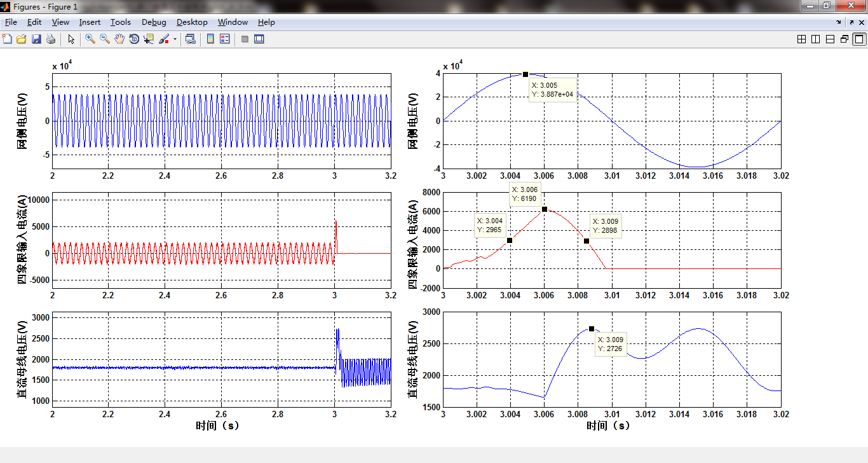The image size is (868, 463).
Task: Open the Window menu
Action: pyautogui.click(x=233, y=22)
